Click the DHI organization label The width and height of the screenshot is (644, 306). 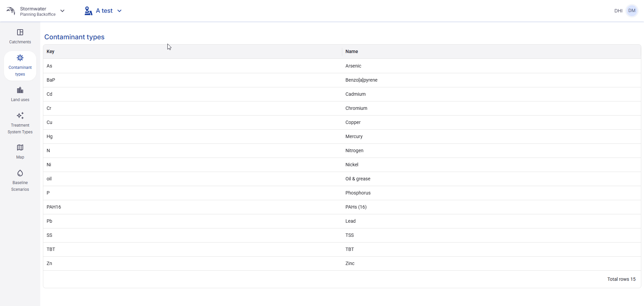click(618, 11)
